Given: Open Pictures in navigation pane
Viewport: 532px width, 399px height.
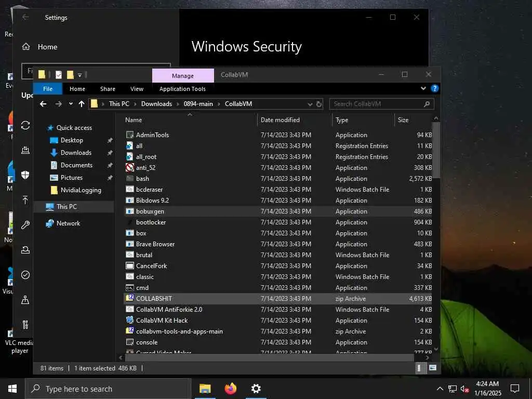Looking at the screenshot, I should tap(72, 178).
